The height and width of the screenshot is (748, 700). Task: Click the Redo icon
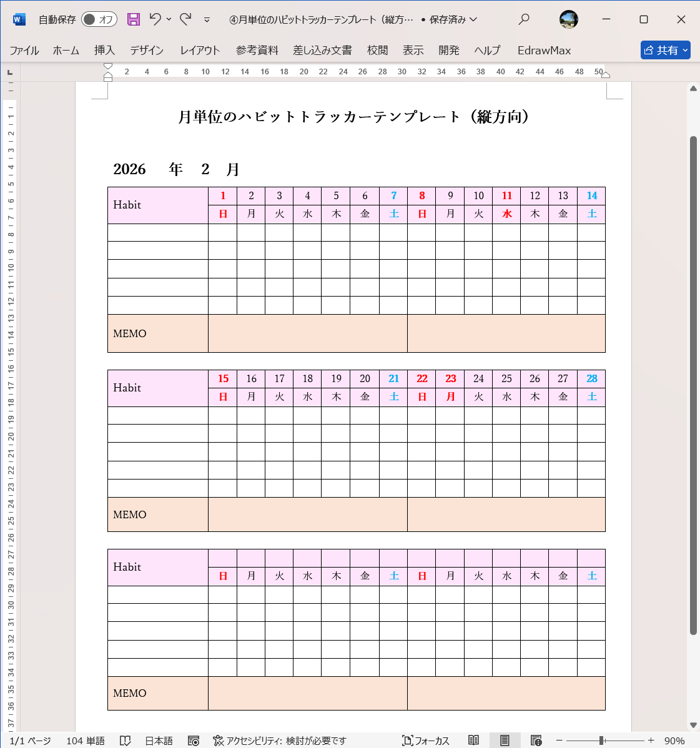tap(185, 19)
